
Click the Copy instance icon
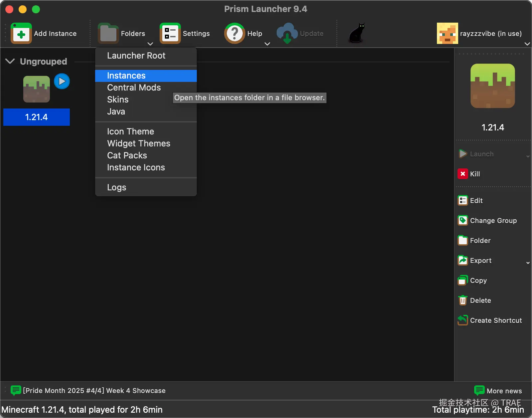pos(463,280)
